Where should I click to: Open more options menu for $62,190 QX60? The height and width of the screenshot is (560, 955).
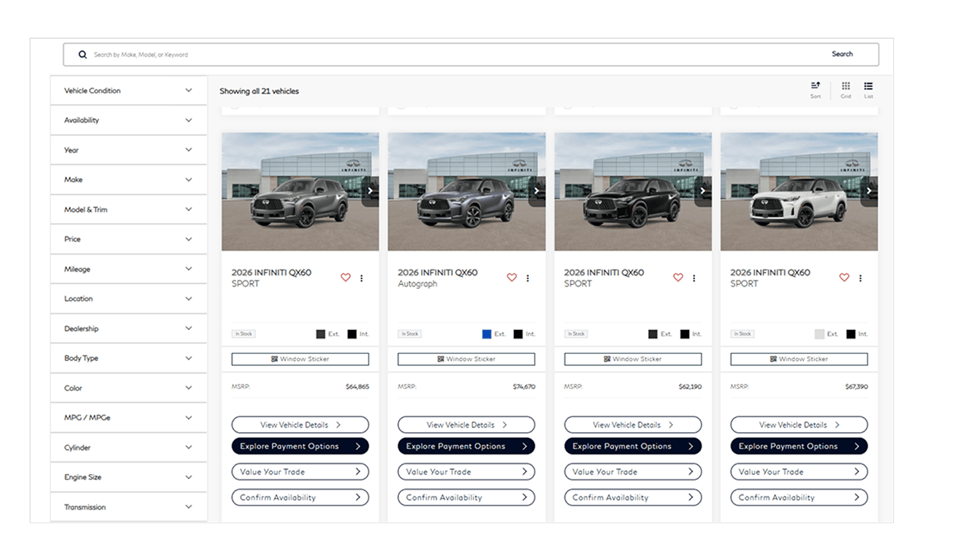click(694, 278)
